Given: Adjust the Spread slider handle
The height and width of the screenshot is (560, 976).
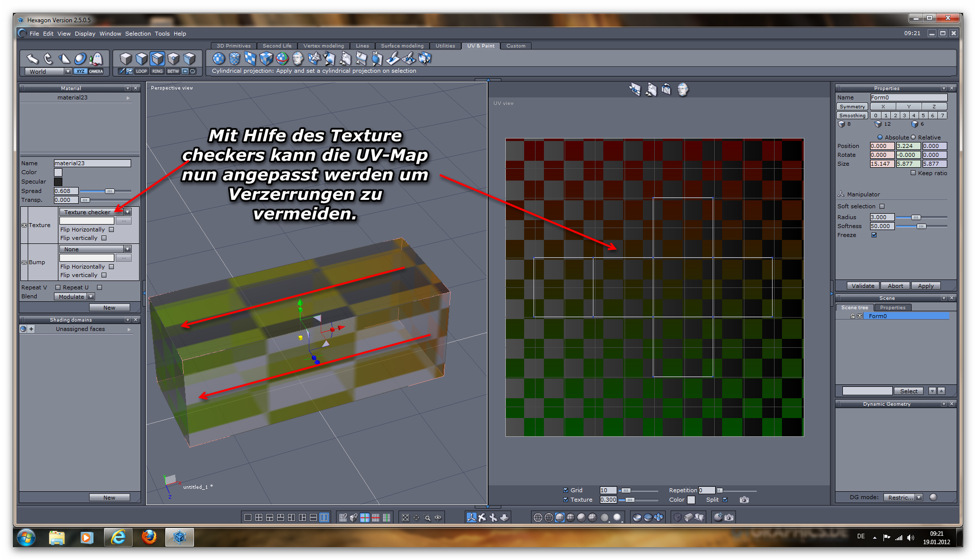Looking at the screenshot, I should pos(109,191).
